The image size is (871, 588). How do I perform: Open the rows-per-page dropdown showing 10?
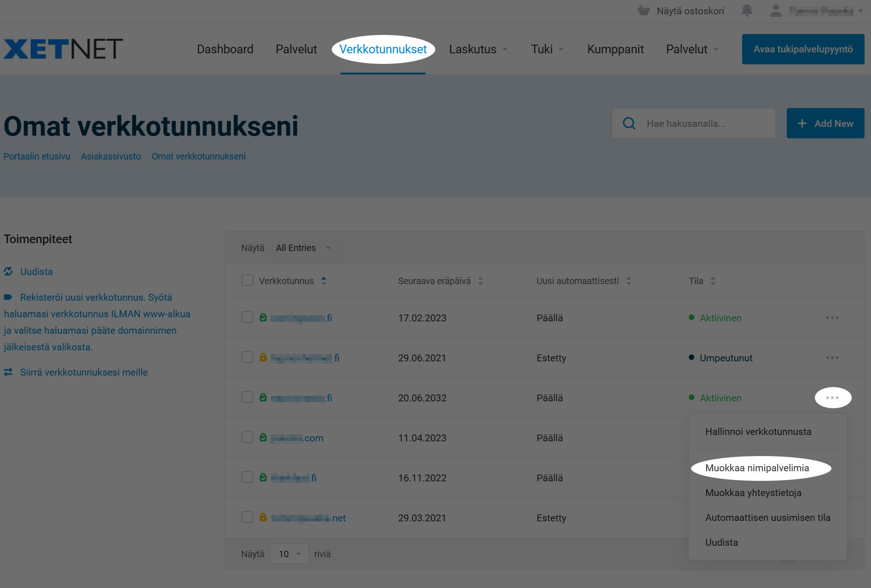[x=289, y=554]
